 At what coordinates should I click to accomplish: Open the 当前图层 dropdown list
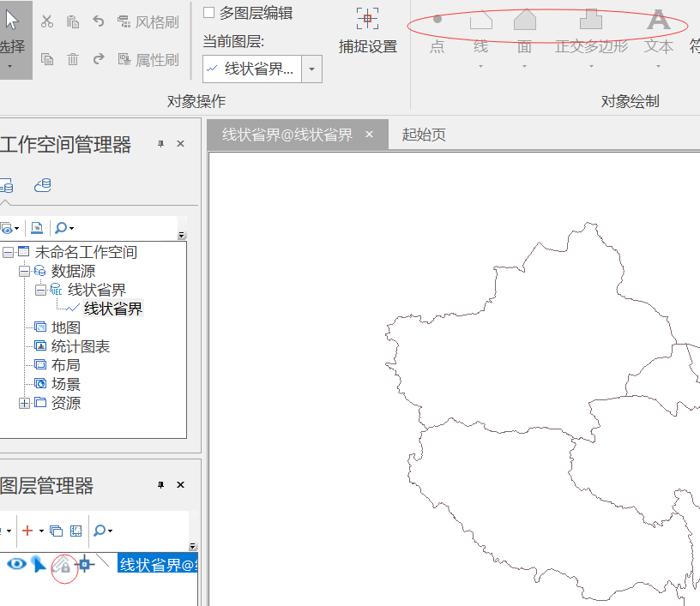point(311,69)
